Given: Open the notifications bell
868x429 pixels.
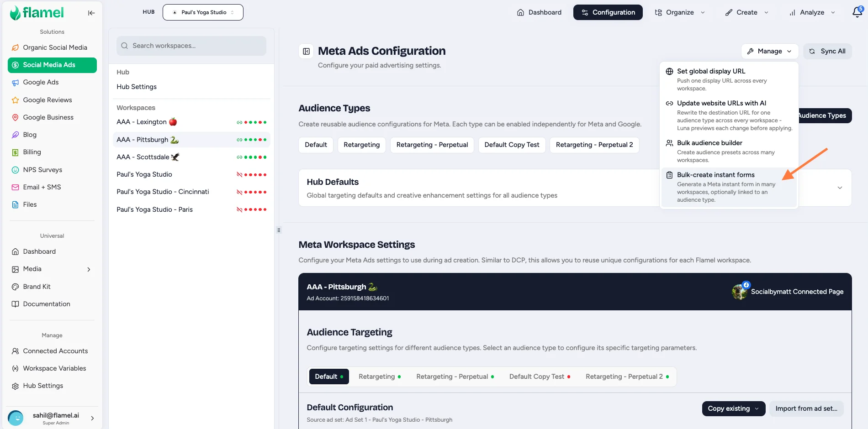Looking at the screenshot, I should 857,12.
